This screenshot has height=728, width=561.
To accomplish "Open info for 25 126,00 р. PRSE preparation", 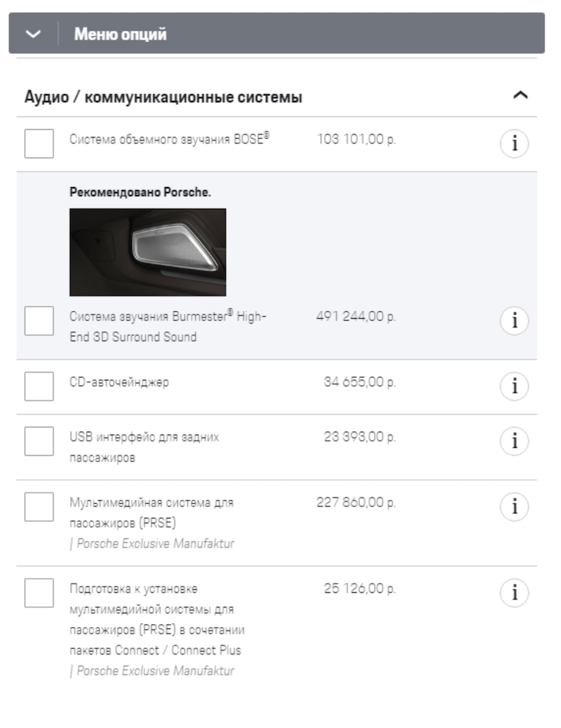I will point(514,593).
